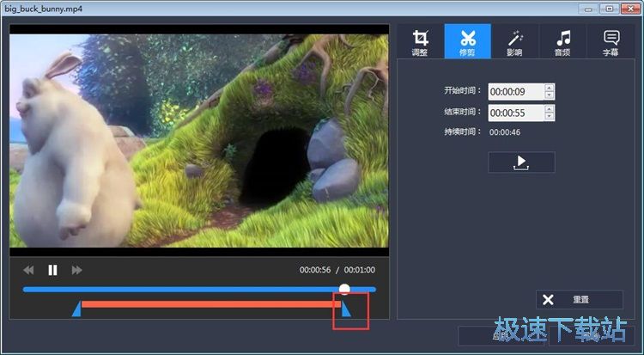Play the trimmed segment preview

521,162
